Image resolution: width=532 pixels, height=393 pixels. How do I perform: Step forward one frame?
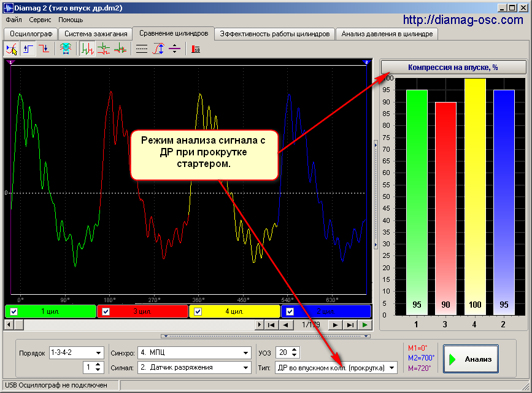(335, 325)
